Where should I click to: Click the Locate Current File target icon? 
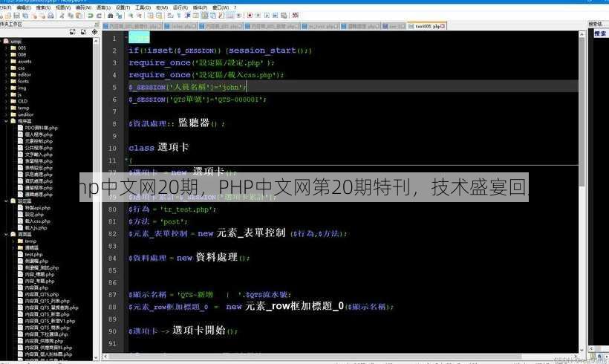click(94, 32)
